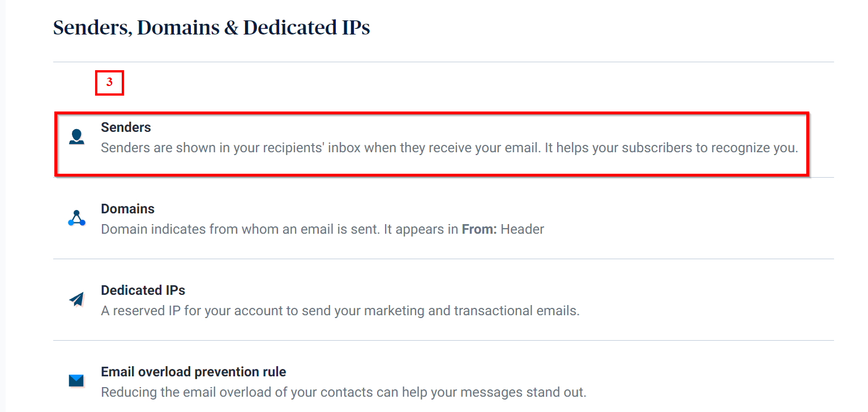Open Email overload prevention rule title
The image size is (868, 412).
click(x=193, y=372)
